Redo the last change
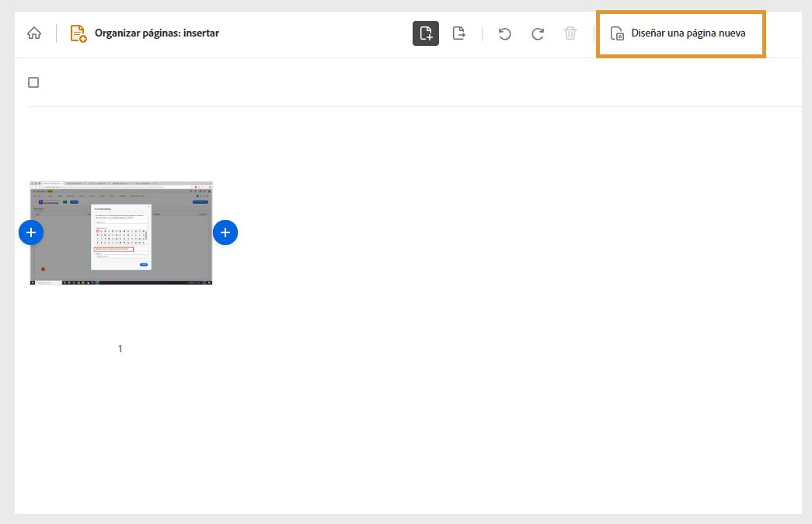812x524 pixels. click(537, 33)
